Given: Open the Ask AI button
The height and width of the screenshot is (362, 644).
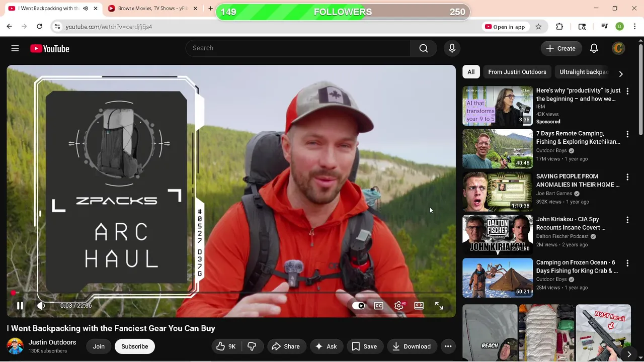Looking at the screenshot, I should (326, 346).
